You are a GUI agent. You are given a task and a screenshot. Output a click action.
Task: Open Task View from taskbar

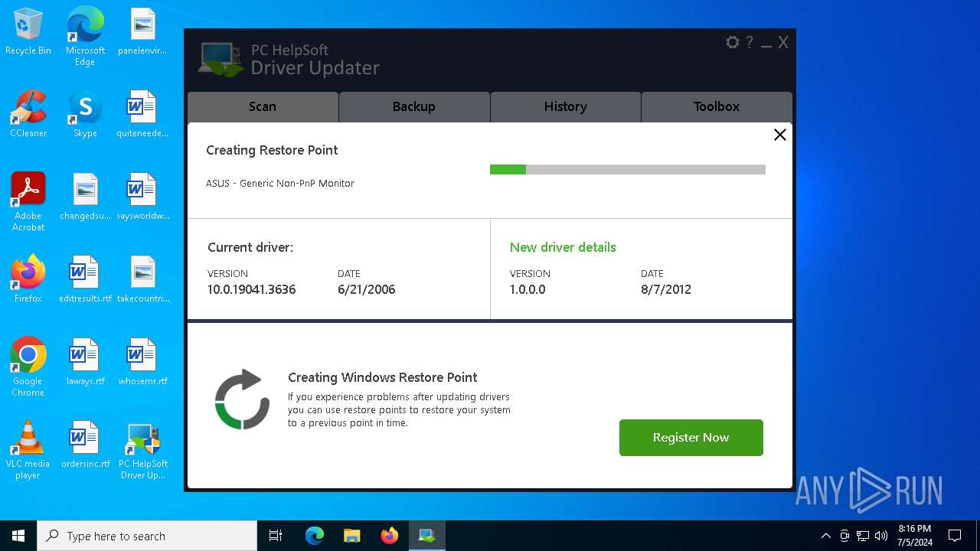tap(276, 536)
